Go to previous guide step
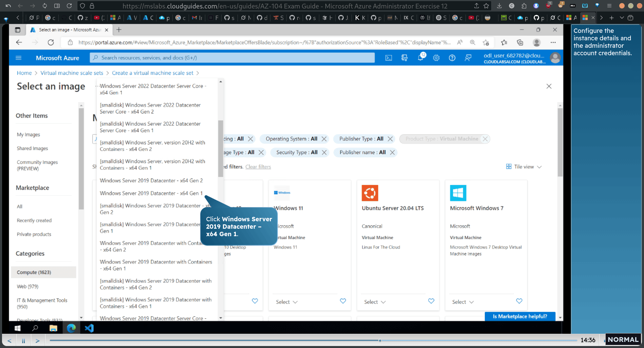 (10, 341)
